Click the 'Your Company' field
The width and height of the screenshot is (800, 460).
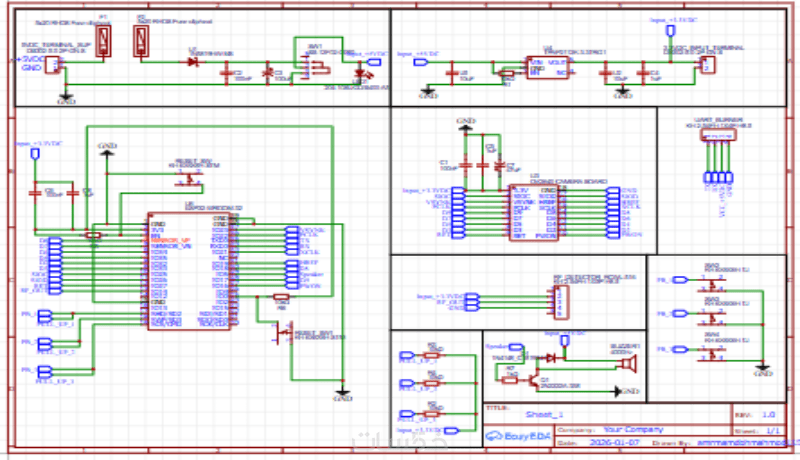633,429
